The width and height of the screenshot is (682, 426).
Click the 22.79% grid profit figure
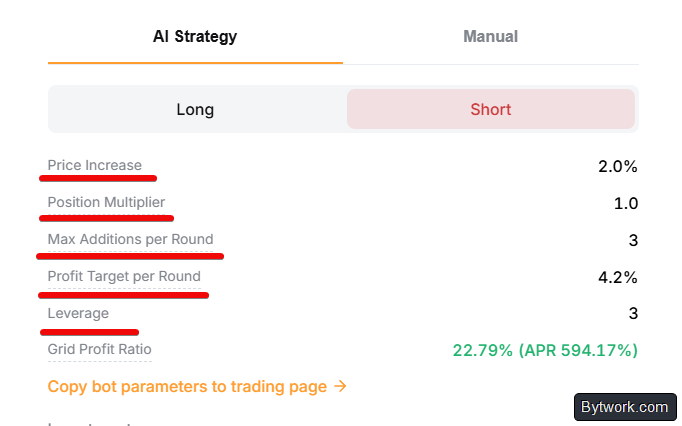(482, 350)
